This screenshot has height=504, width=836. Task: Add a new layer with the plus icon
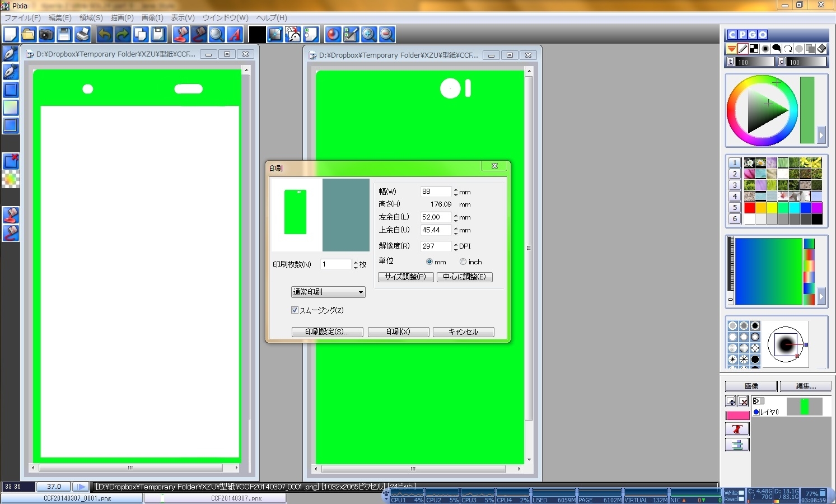(x=731, y=401)
